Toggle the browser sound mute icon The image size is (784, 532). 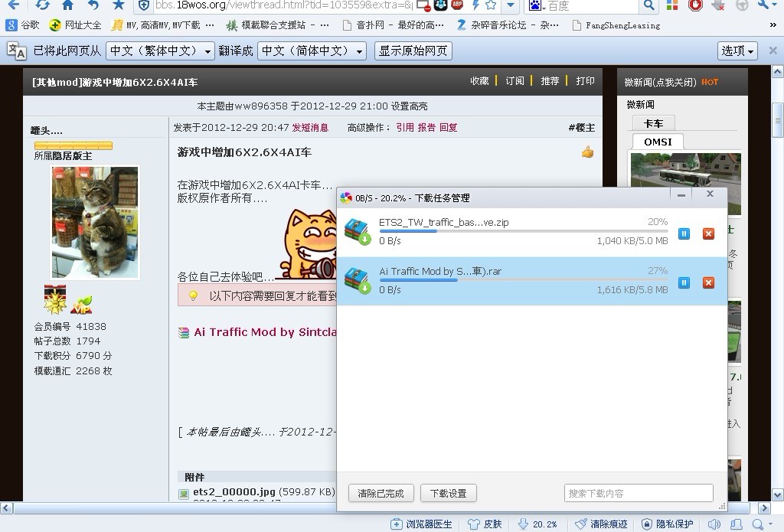click(x=714, y=524)
